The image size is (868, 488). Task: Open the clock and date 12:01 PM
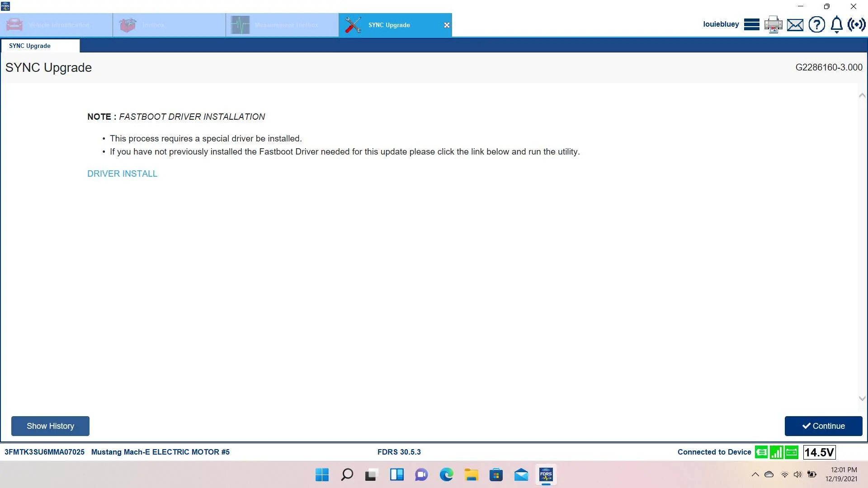click(841, 474)
